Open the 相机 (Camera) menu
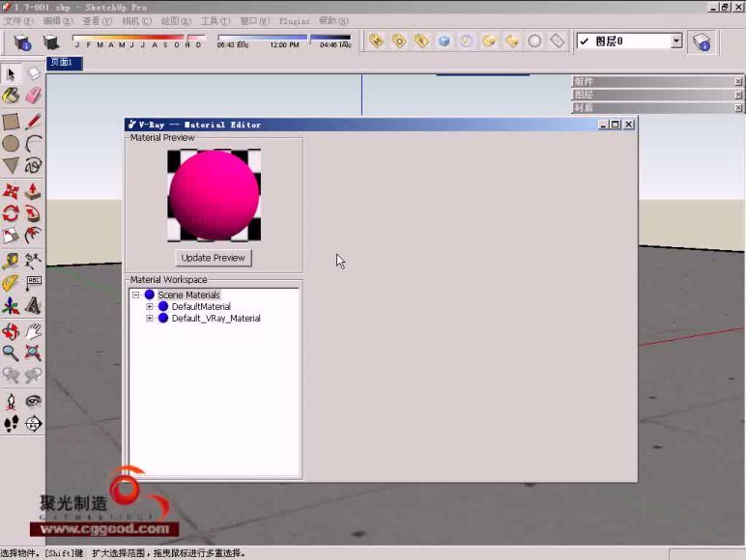The image size is (746, 560). [136, 21]
